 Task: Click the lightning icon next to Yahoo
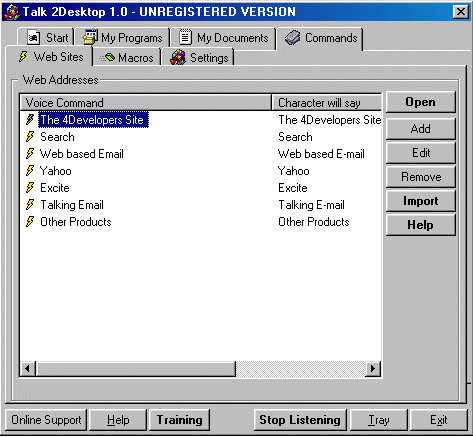tap(30, 171)
